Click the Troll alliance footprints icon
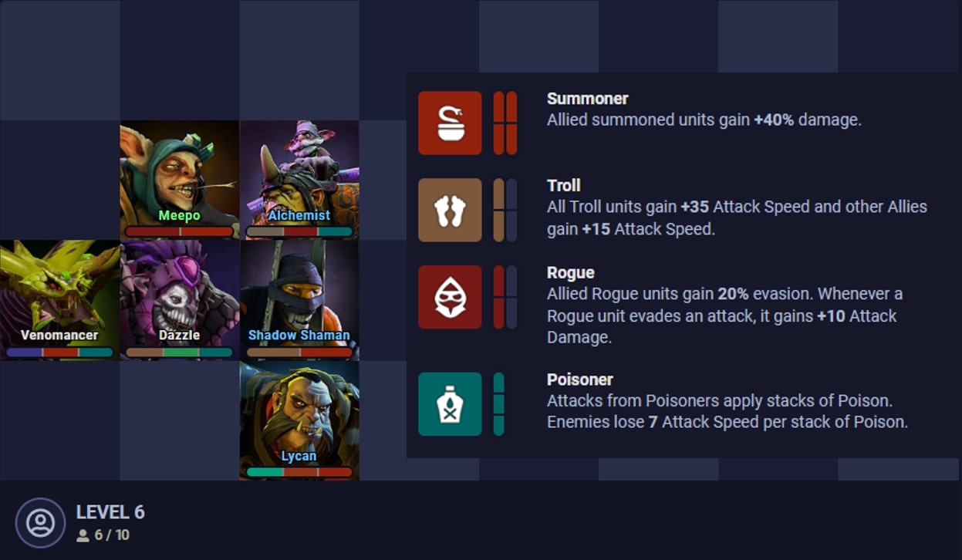 coord(450,210)
